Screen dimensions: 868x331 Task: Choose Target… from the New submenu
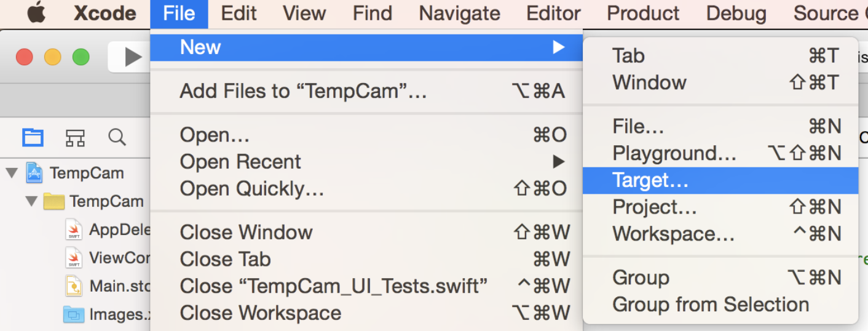[720, 180]
